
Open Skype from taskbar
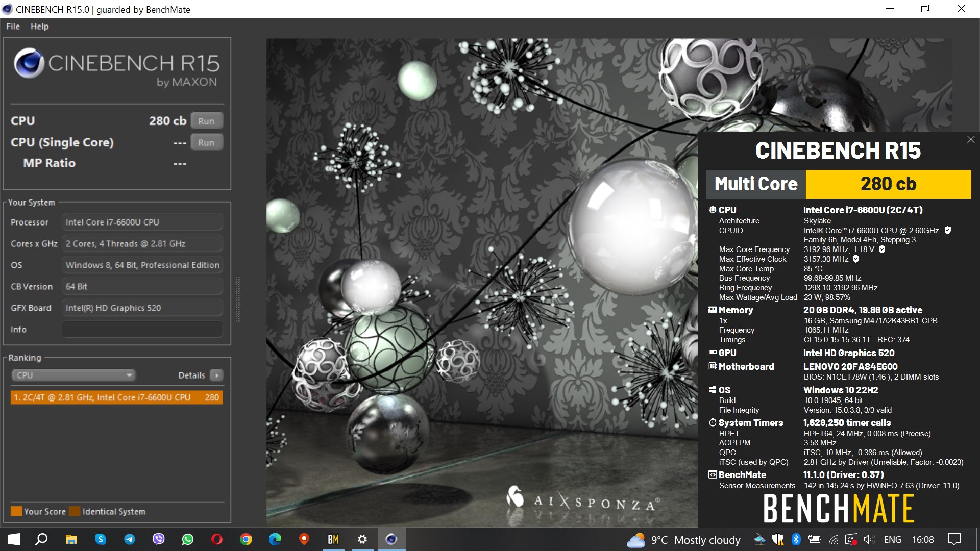101,539
